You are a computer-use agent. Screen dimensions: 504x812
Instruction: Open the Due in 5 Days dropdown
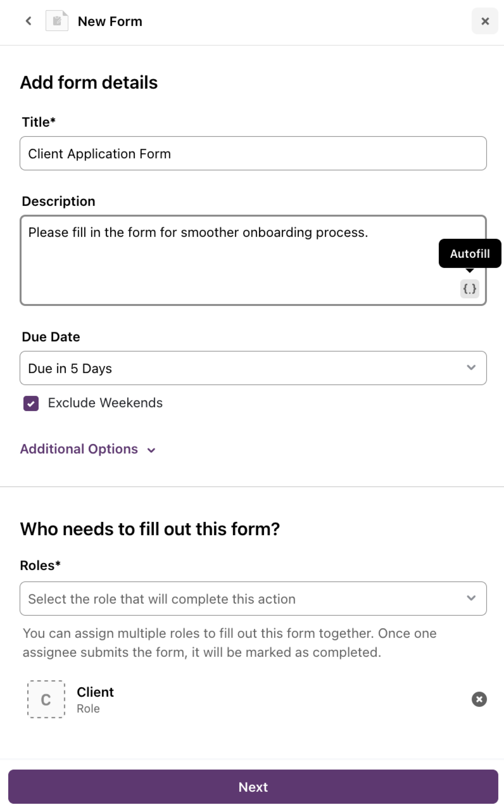point(253,368)
